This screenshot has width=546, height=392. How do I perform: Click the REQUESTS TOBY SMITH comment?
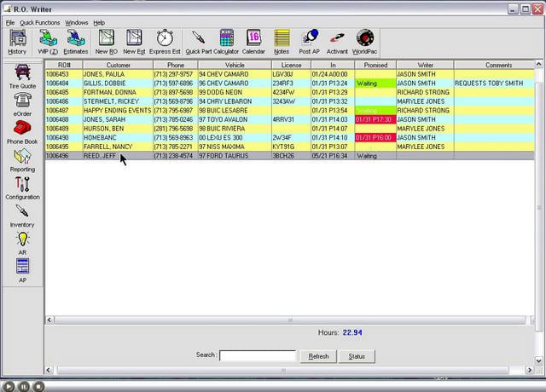tap(489, 84)
